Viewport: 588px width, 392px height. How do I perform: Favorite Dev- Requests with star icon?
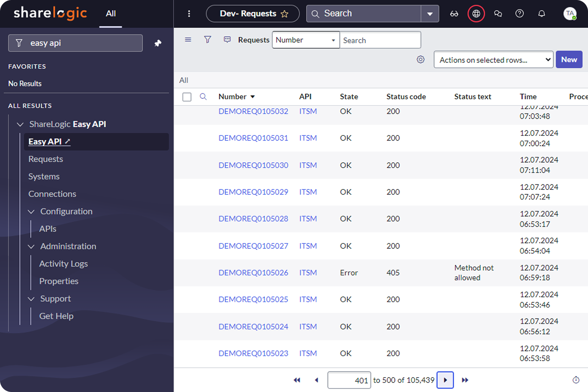pyautogui.click(x=285, y=14)
